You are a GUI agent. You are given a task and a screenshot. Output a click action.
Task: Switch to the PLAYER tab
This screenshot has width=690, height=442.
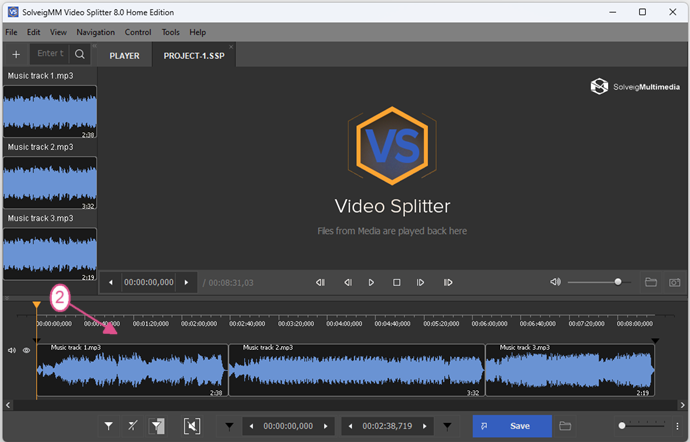(124, 56)
